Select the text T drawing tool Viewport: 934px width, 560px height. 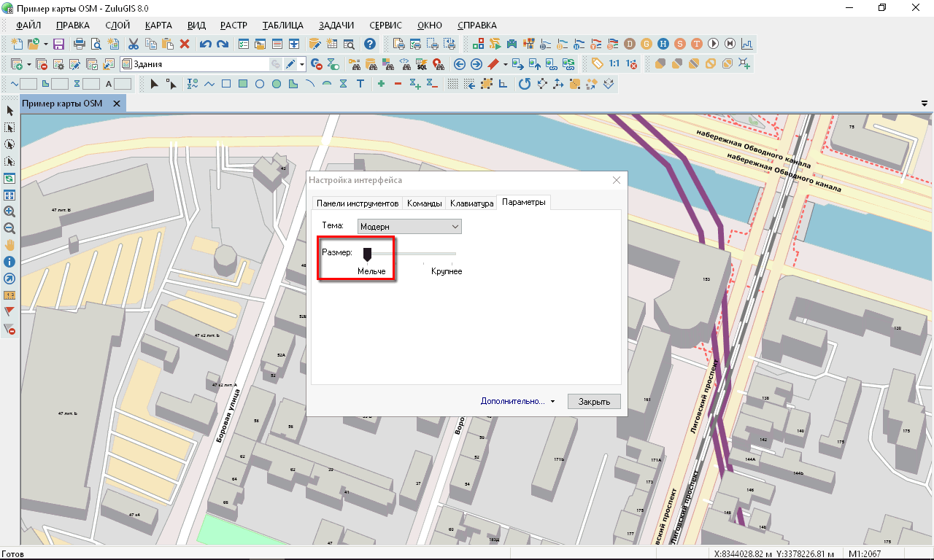[360, 85]
